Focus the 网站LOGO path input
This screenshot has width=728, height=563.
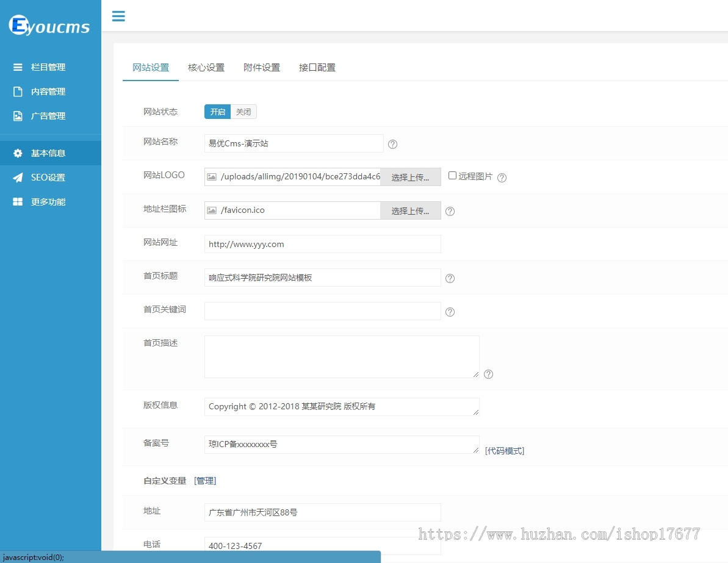point(292,177)
